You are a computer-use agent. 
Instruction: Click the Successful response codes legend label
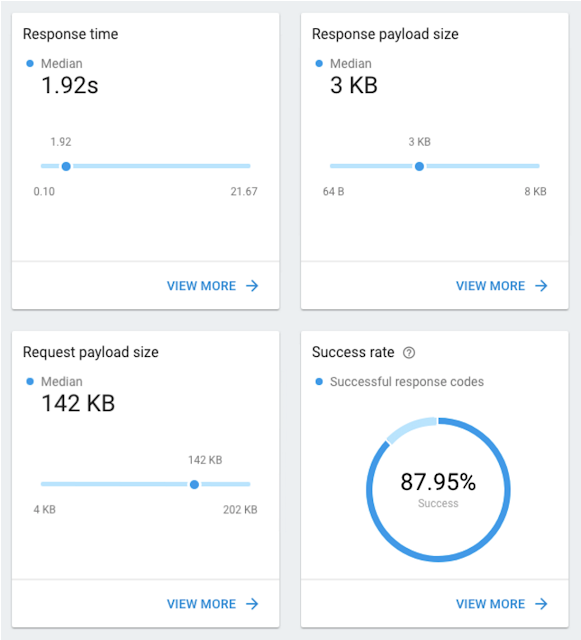click(407, 382)
